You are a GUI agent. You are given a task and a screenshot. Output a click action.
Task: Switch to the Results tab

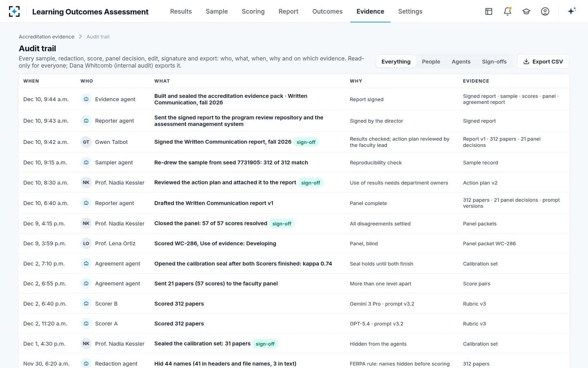181,11
